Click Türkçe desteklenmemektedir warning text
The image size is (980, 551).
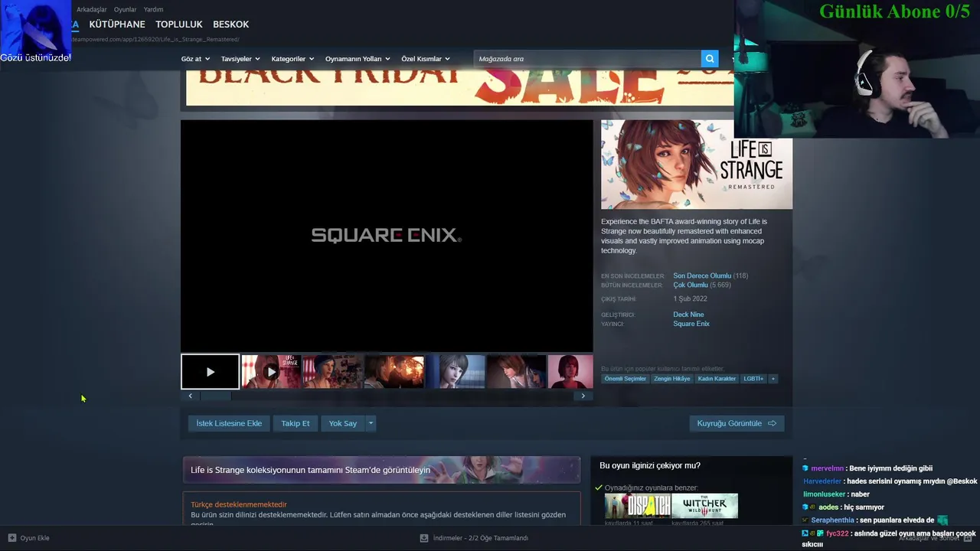[x=239, y=504]
